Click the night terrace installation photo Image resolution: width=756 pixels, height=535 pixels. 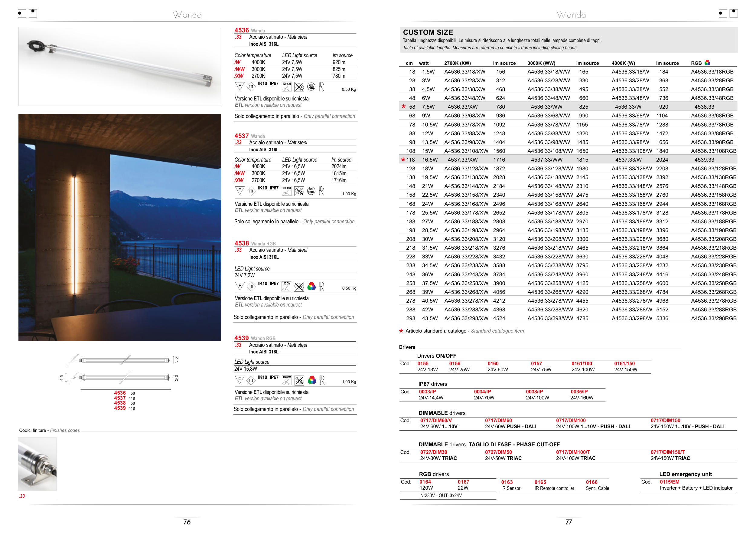click(x=119, y=227)
